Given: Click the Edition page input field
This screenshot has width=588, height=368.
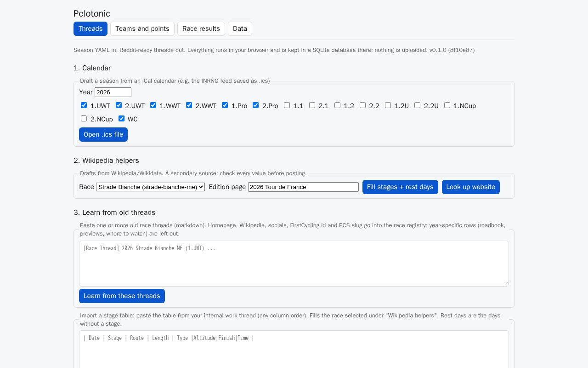Looking at the screenshot, I should (303, 187).
